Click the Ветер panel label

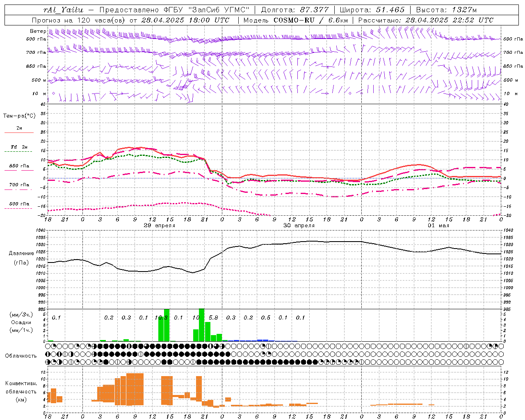[38, 31]
